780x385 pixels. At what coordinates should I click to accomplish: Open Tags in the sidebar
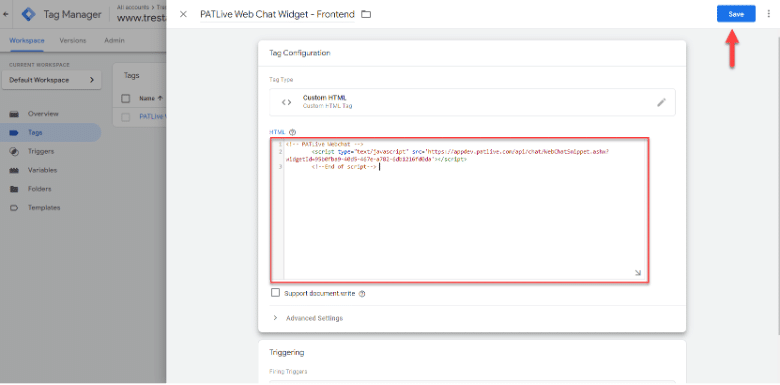[x=35, y=133]
